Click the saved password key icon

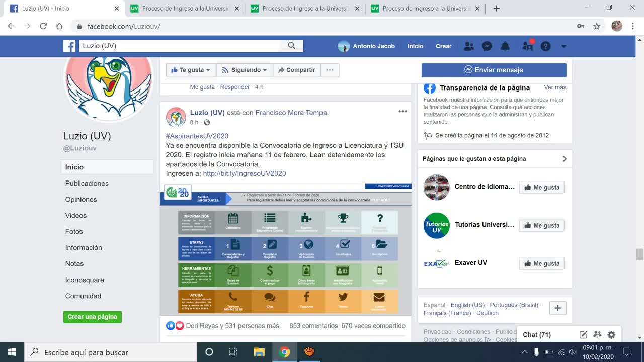pyautogui.click(x=581, y=26)
